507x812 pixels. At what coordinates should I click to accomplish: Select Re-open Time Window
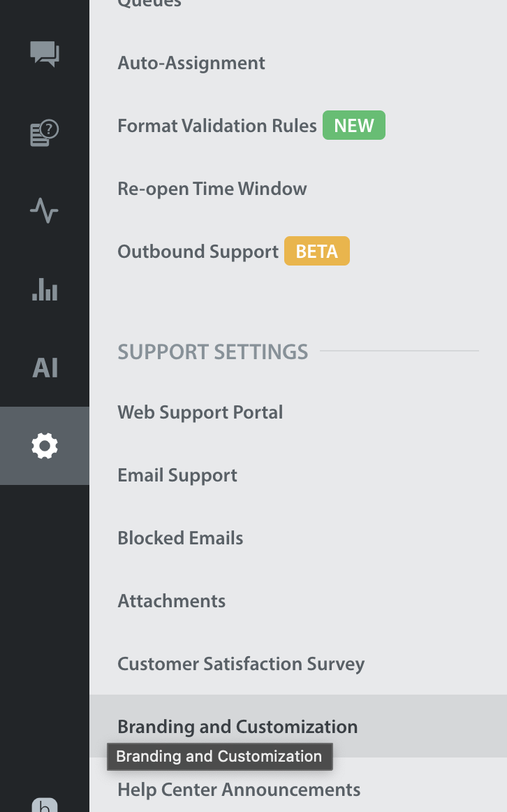(212, 189)
